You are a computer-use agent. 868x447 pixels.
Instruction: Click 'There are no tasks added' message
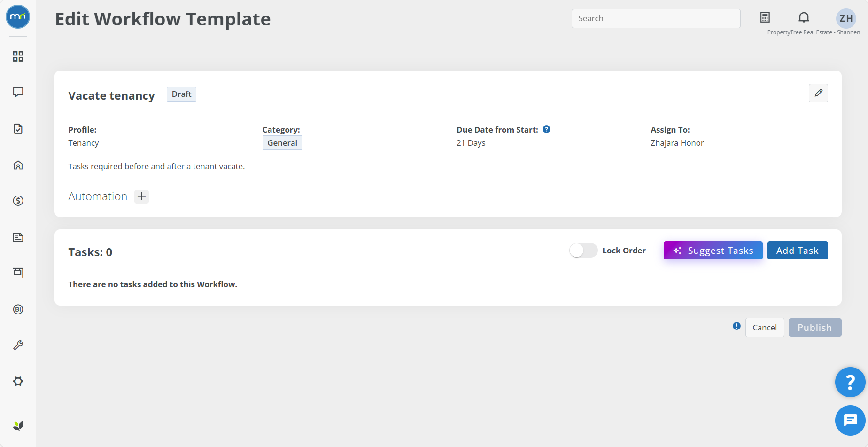pos(153,284)
